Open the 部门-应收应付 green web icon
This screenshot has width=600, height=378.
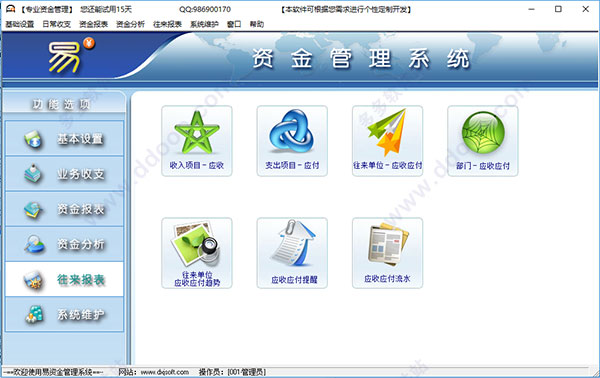point(483,132)
